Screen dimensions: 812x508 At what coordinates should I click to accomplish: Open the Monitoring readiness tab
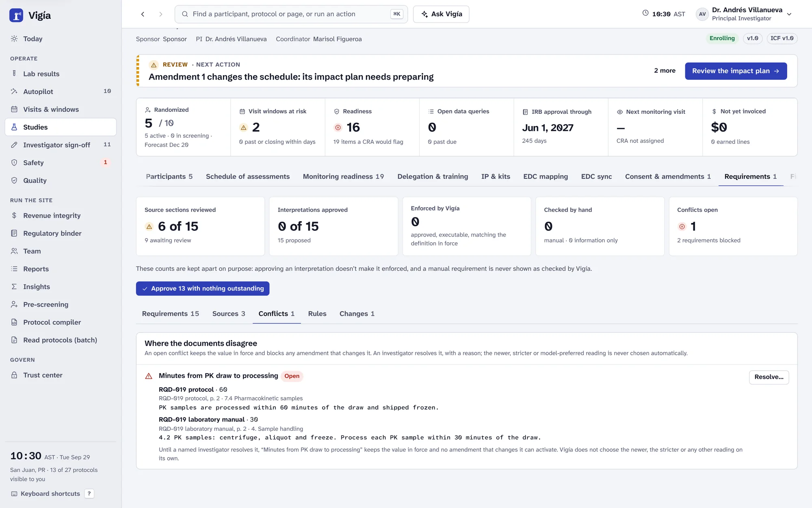tap(343, 176)
